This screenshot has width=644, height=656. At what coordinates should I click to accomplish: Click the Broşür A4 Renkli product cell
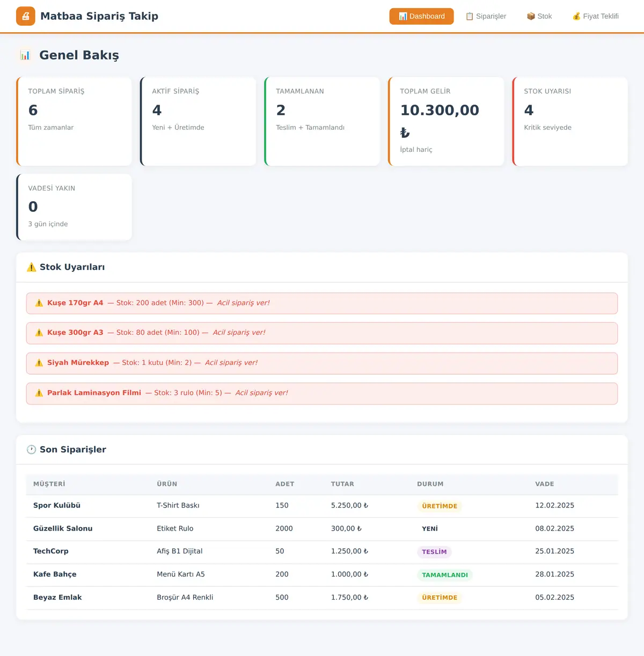click(185, 597)
